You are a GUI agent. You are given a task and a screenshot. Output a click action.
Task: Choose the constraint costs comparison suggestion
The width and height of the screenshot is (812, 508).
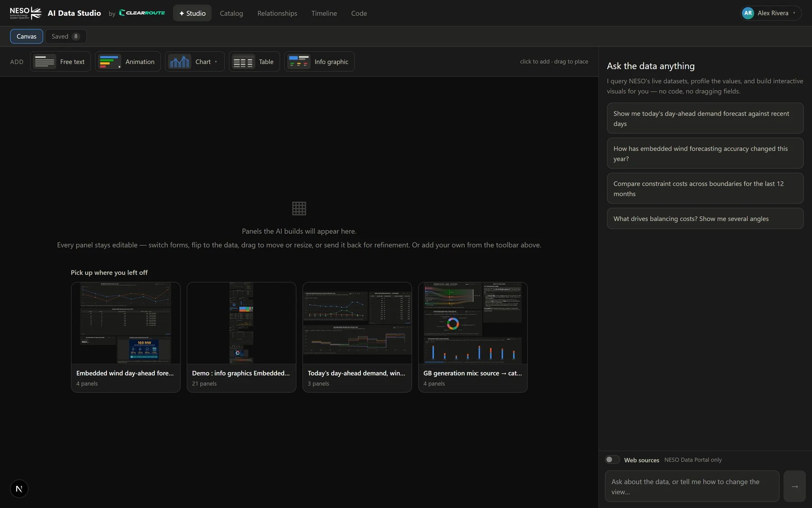[705, 188]
